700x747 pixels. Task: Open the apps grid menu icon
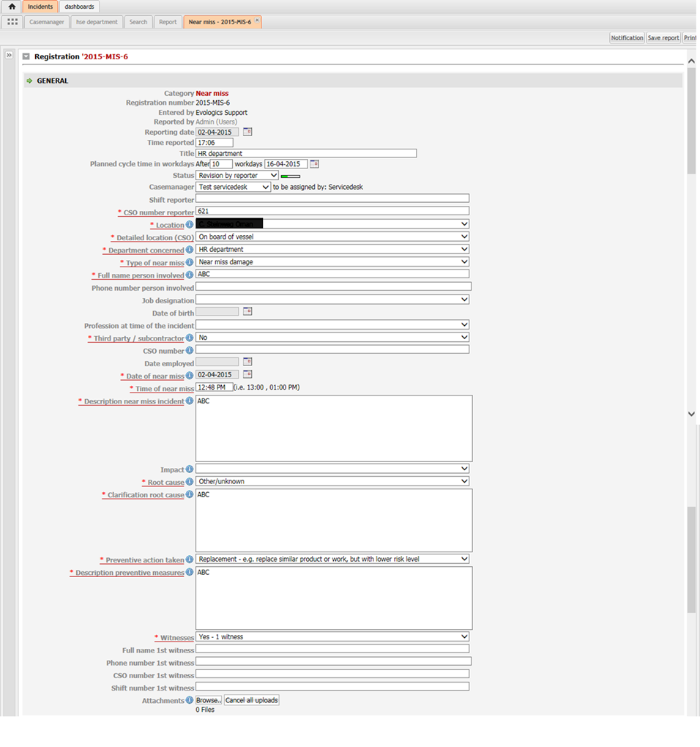pyautogui.click(x=12, y=22)
